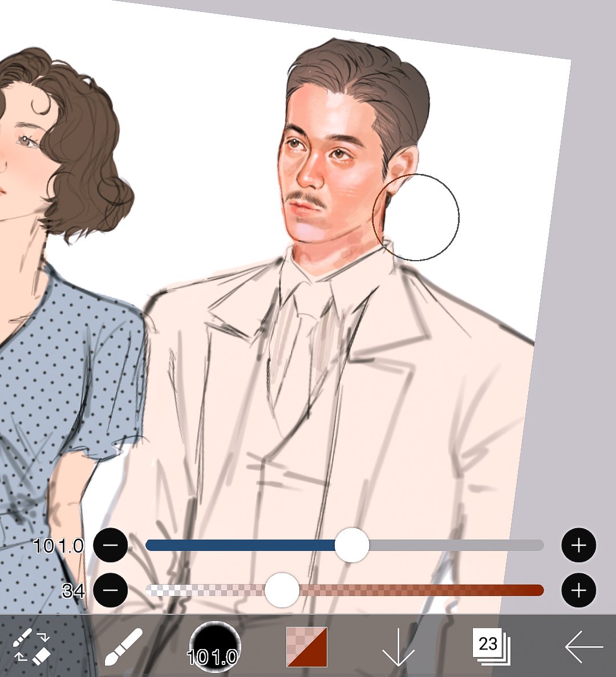Viewport: 616px width, 677px height.
Task: Increase opacity with the plus button
Action: [x=579, y=590]
